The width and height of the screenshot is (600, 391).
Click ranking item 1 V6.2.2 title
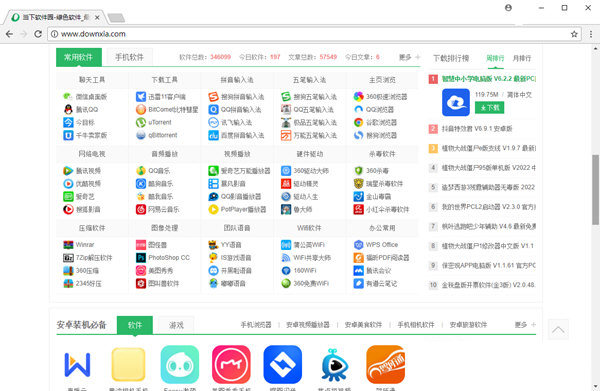[489, 79]
